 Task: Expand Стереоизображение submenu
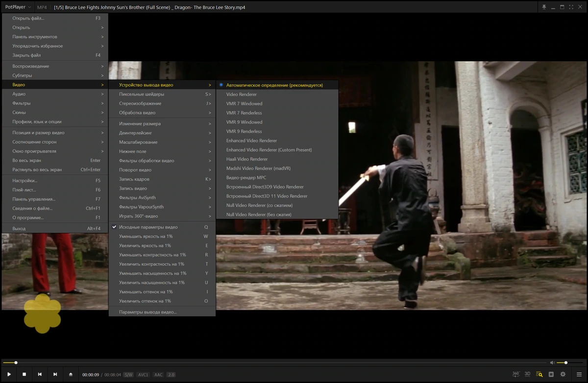162,104
